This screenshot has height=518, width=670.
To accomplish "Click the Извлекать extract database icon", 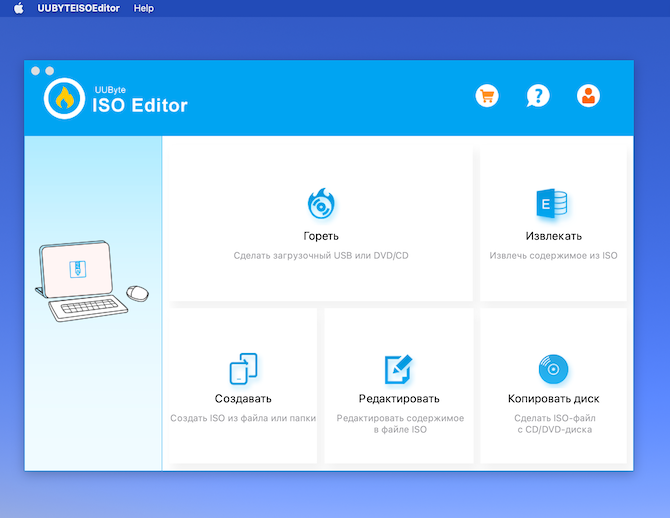I will coord(552,203).
